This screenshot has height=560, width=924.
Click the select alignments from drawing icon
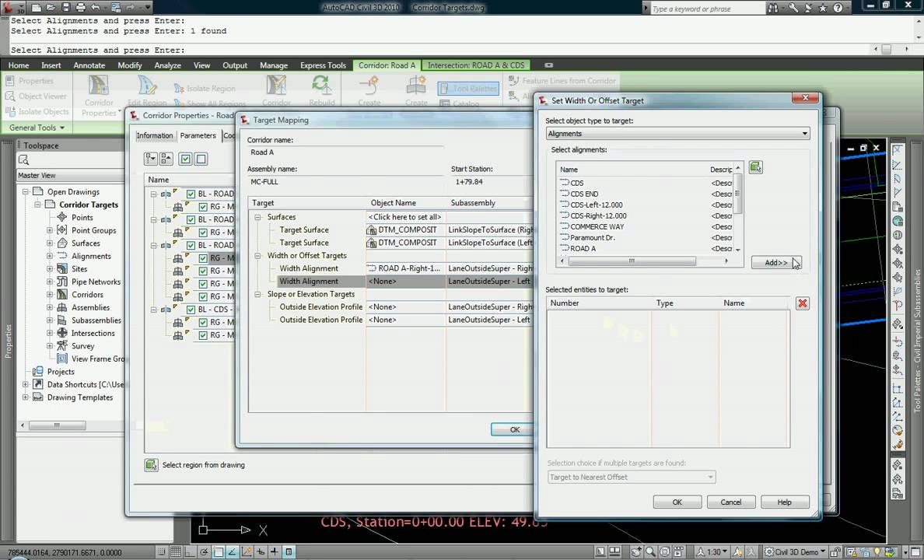pos(755,168)
